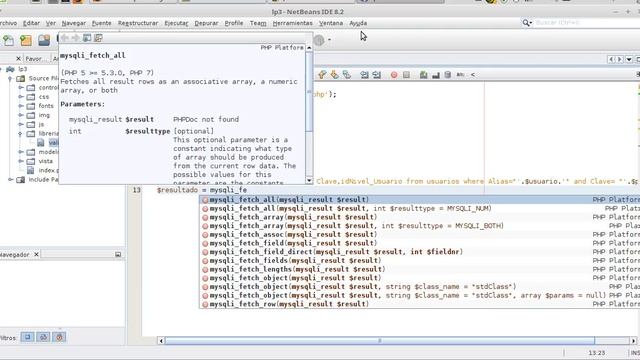This screenshot has width=640, height=360.
Task: Select mysqli_fetch_array(mysqli_result $result) suggestion
Action: (420, 217)
